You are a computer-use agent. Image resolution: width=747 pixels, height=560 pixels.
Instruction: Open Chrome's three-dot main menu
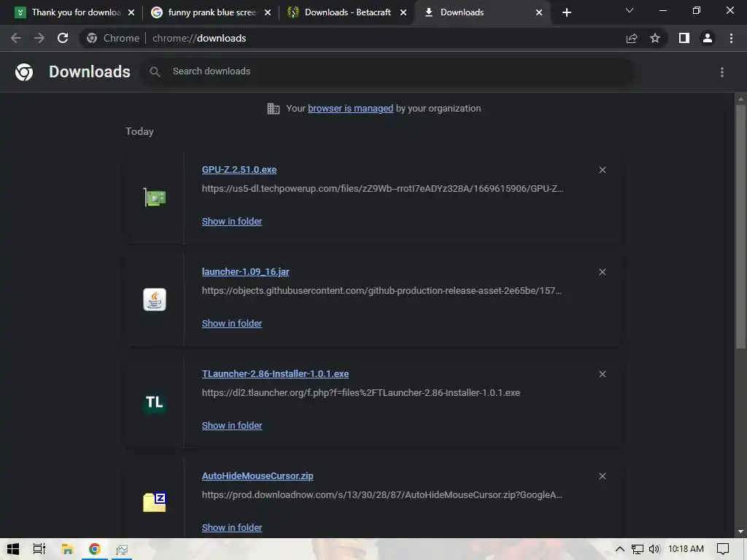(x=731, y=38)
